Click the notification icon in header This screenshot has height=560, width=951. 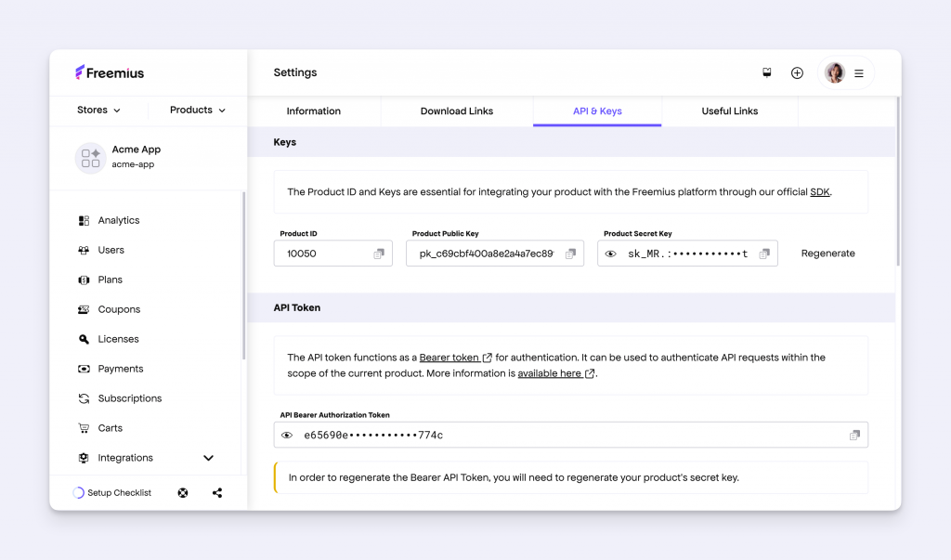point(766,72)
